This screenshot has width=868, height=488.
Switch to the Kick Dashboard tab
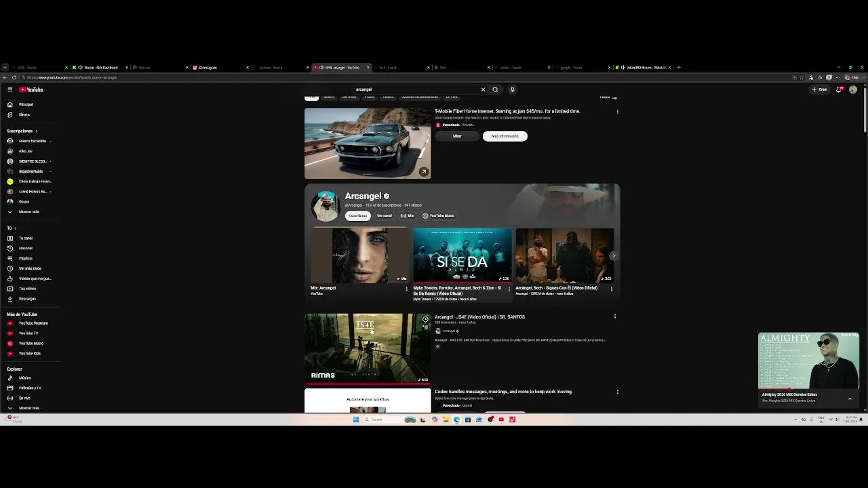(x=99, y=68)
